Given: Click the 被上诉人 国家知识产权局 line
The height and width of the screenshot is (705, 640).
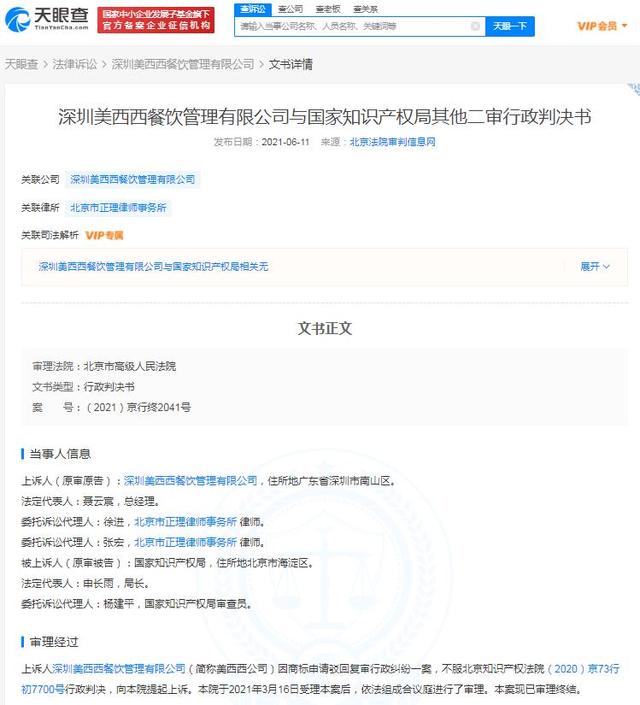Looking at the screenshot, I should (x=167, y=562).
